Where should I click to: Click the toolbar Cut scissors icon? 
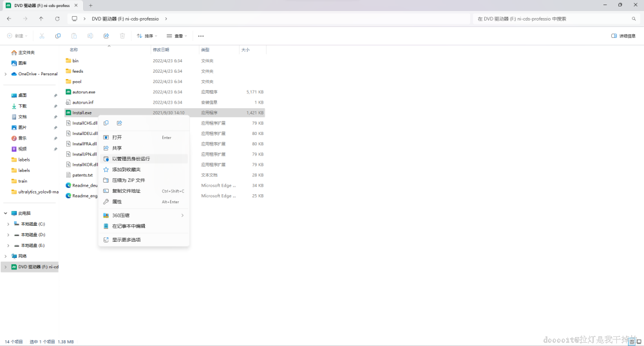[x=42, y=36]
